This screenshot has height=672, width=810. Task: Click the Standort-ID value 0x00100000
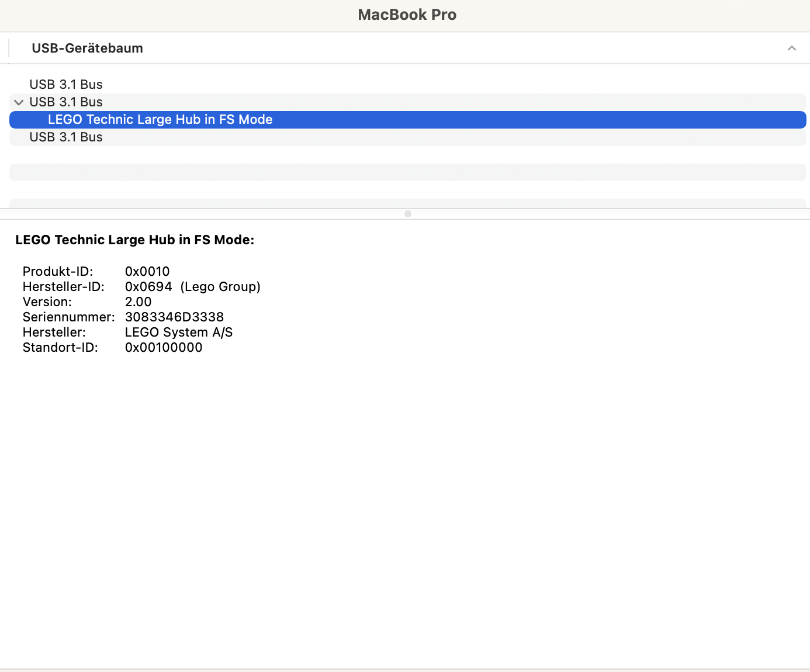pos(164,347)
